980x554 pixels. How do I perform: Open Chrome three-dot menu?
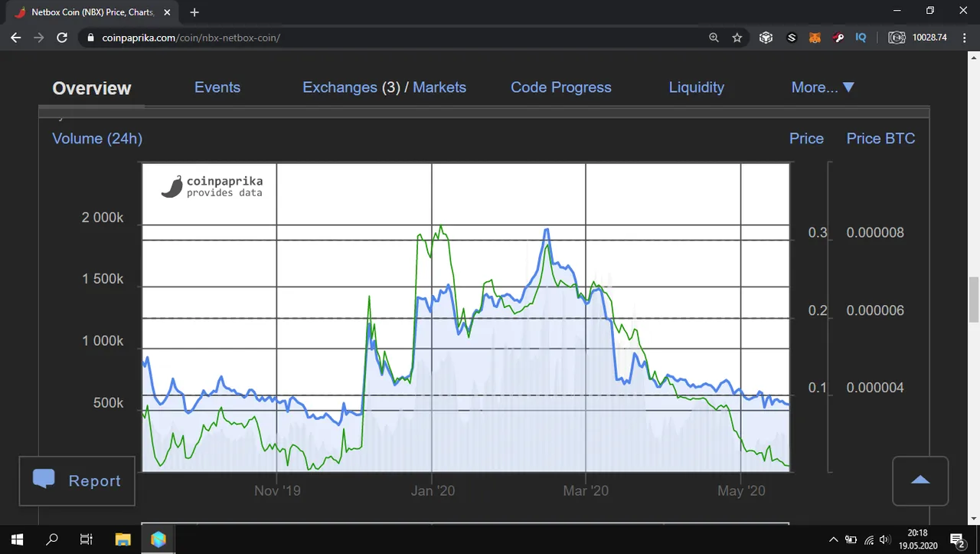coord(964,38)
